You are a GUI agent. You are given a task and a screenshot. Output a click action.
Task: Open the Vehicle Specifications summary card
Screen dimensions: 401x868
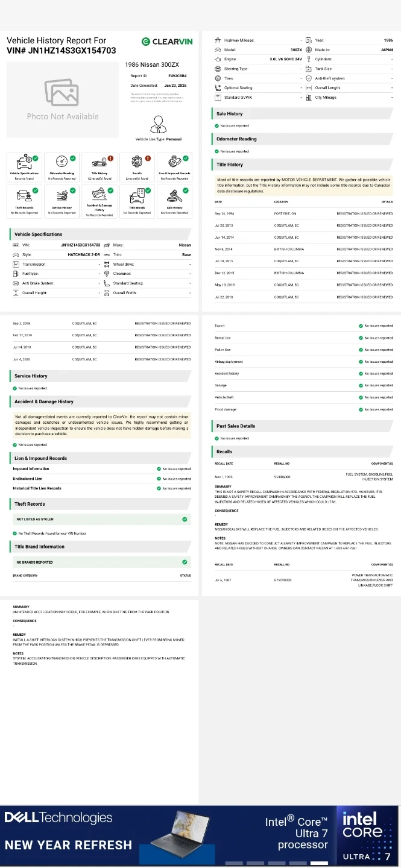click(x=24, y=167)
